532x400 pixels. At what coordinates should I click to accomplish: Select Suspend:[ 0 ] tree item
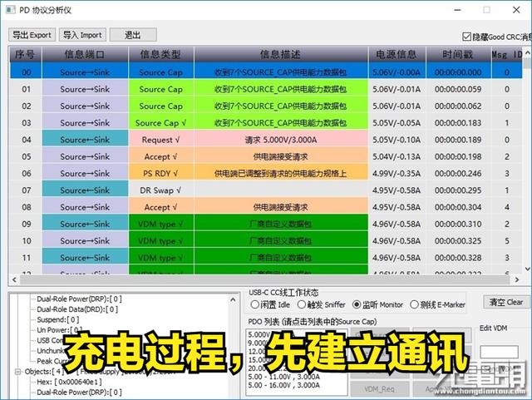[x=58, y=320]
